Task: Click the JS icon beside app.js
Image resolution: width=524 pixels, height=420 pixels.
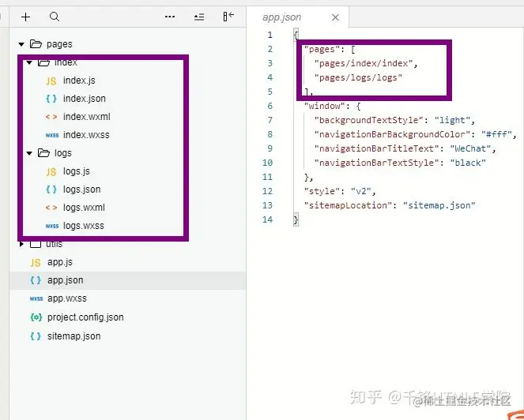Action: coord(36,263)
